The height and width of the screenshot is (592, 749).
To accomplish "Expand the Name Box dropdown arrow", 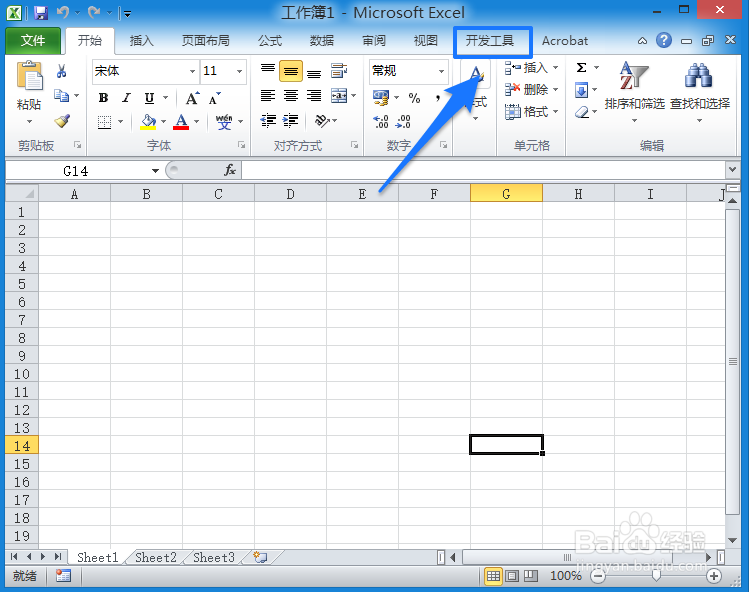I will (155, 171).
